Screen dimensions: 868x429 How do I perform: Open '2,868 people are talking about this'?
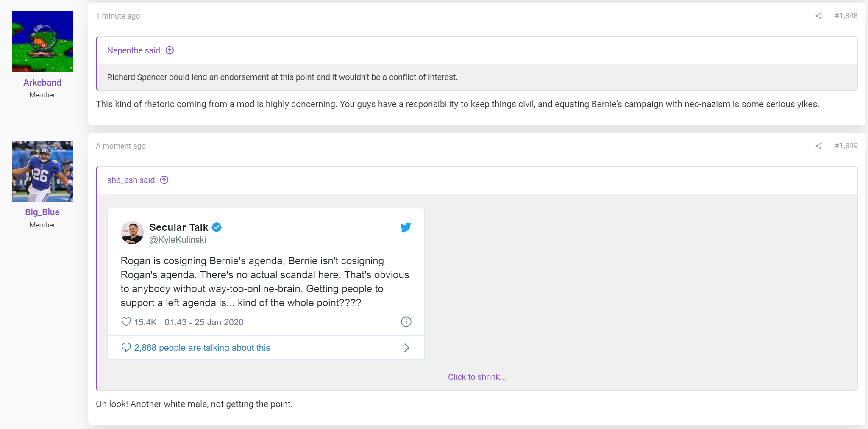point(202,348)
